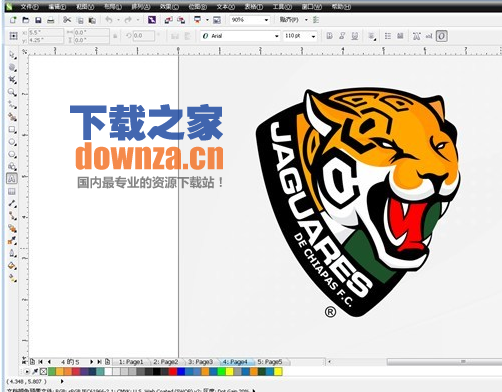
Task: Toggle drop cap formatting
Action: [400, 36]
